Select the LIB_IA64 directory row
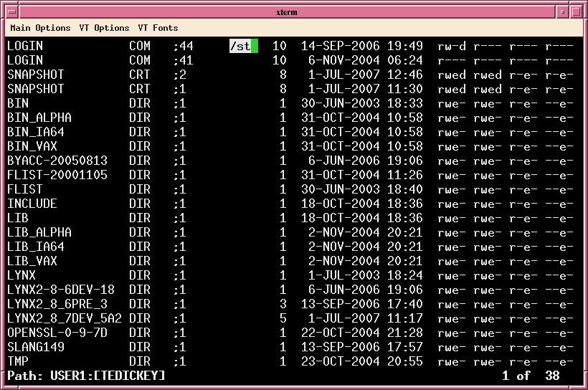The image size is (588, 390). click(x=36, y=247)
